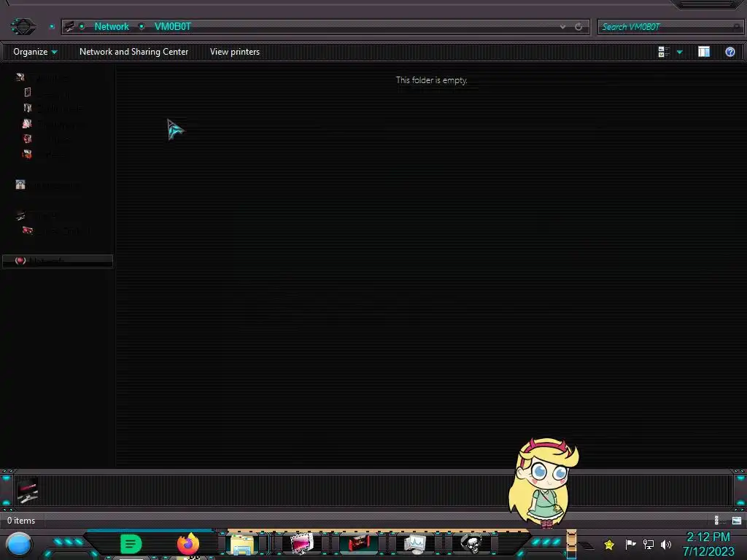Viewport: 747px width, 560px height.
Task: Select VM0B0T in the address breadcrumb
Action: (x=172, y=27)
